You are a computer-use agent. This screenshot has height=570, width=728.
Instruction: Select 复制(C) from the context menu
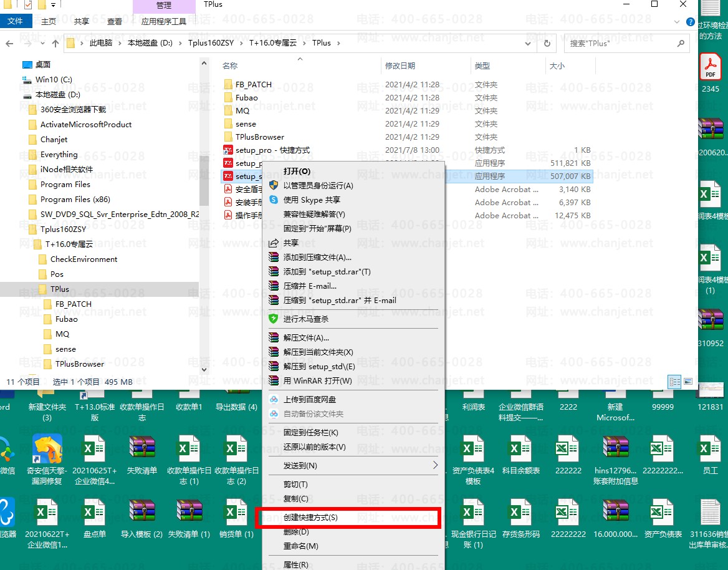pos(295,499)
